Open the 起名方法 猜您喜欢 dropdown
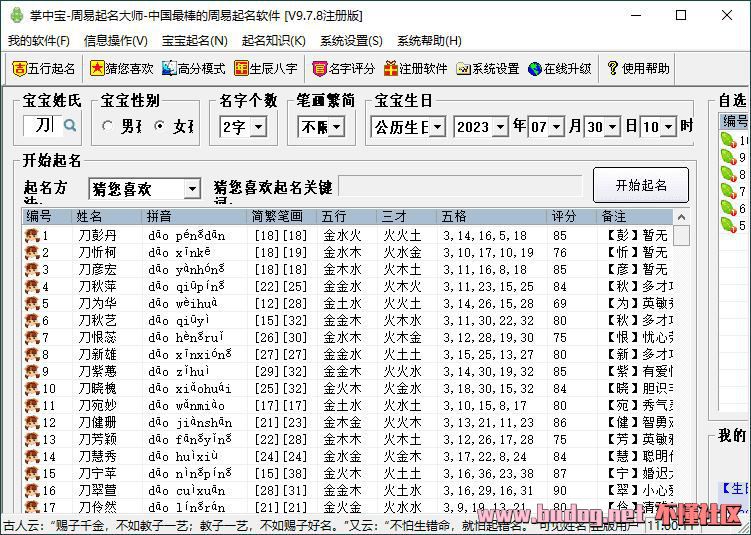 pyautogui.click(x=192, y=189)
